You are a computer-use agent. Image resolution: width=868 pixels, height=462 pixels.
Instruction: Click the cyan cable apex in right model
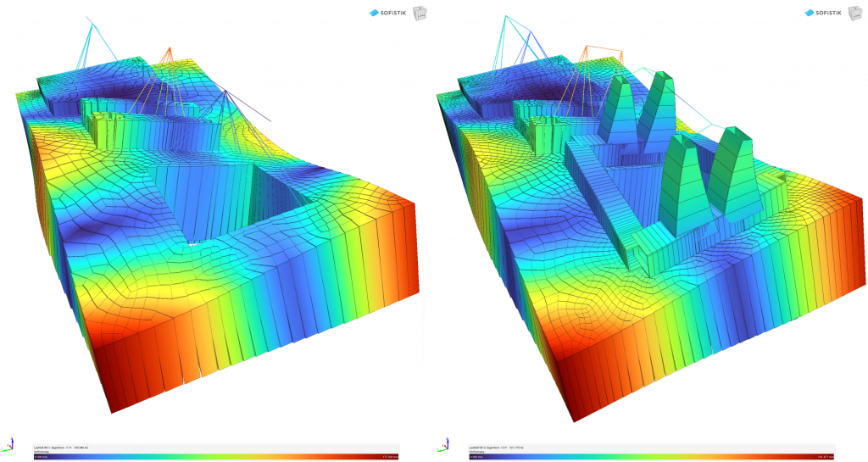coord(505,17)
